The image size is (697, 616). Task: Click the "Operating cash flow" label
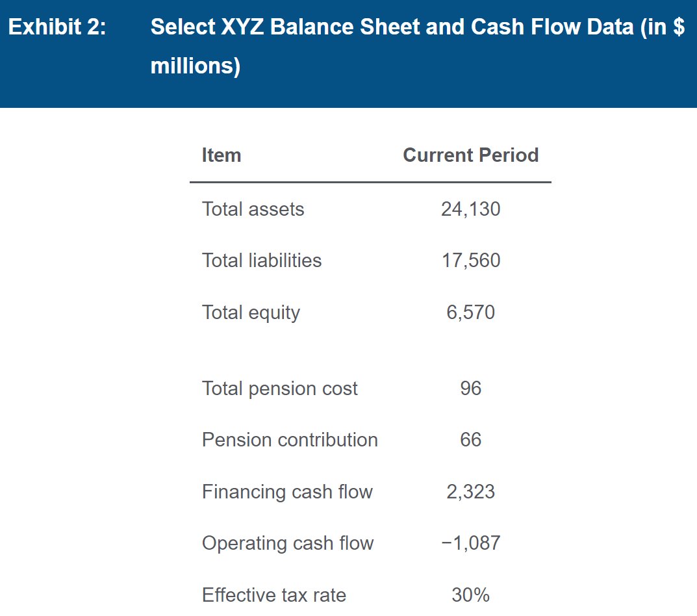click(x=288, y=543)
